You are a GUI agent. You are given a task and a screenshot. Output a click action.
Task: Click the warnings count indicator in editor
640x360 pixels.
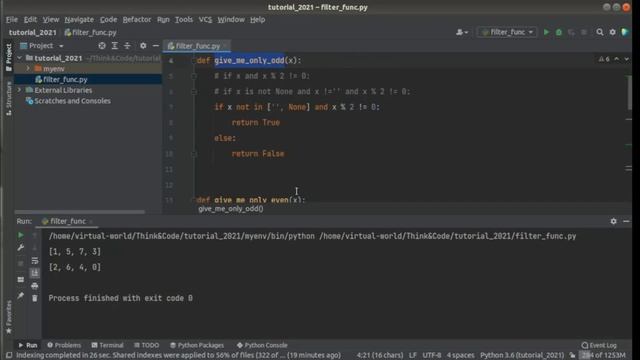(604, 59)
